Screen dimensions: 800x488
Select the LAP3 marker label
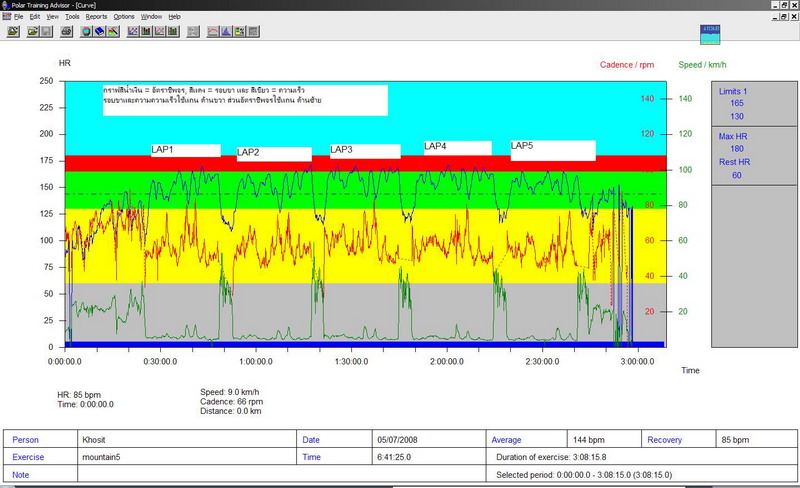(x=364, y=150)
